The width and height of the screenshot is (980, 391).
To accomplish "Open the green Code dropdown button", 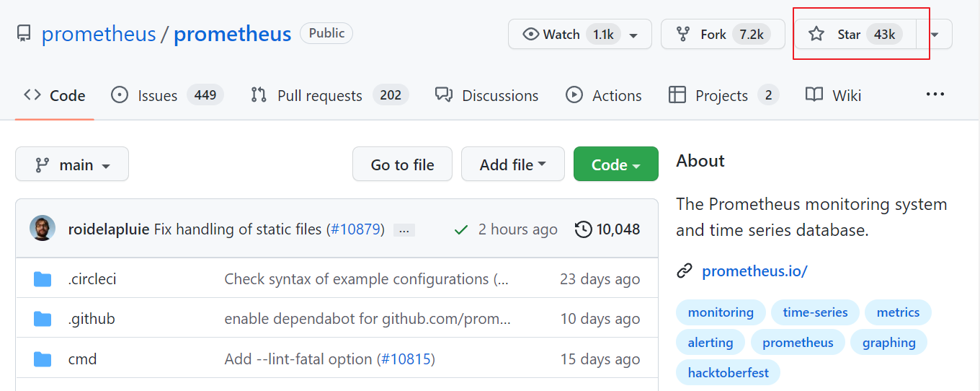I will pyautogui.click(x=616, y=164).
